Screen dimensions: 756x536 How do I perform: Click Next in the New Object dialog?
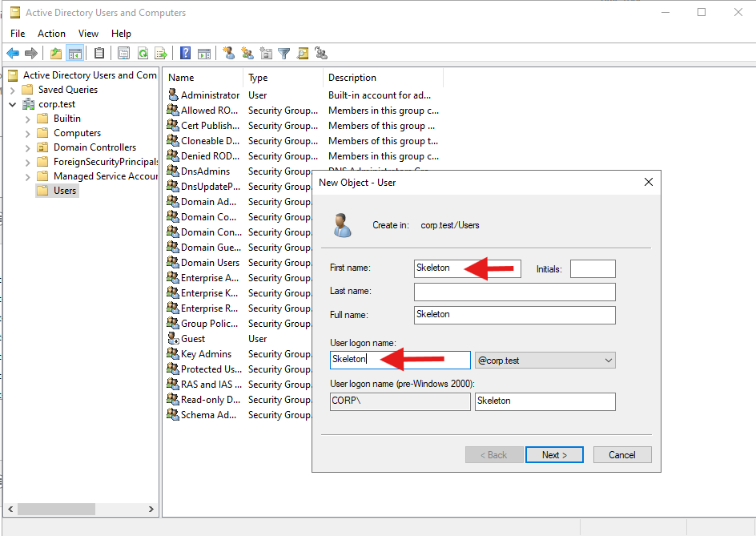(x=554, y=454)
